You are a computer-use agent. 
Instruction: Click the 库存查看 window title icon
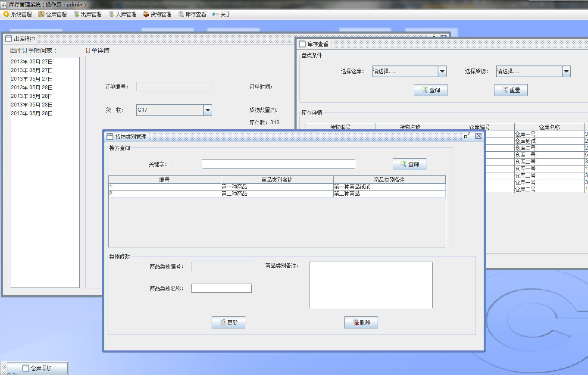302,44
